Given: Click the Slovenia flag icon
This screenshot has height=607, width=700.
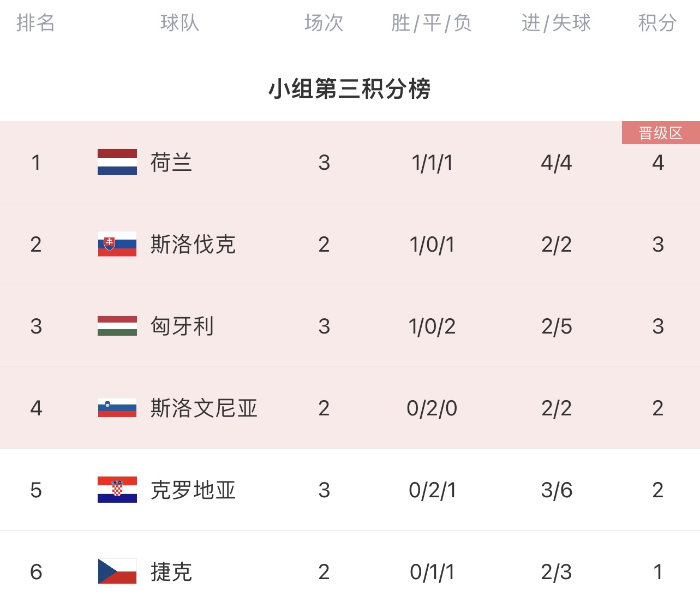Looking at the screenshot, I should pyautogui.click(x=117, y=408).
